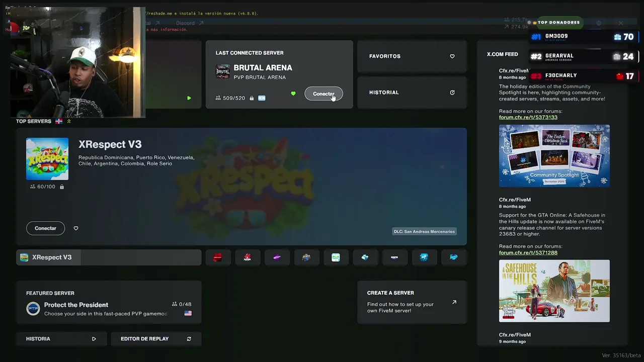Screen dimensions: 644x362
Task: Click the refresh icon on EDITOR DE REPLAY
Action: click(189, 339)
